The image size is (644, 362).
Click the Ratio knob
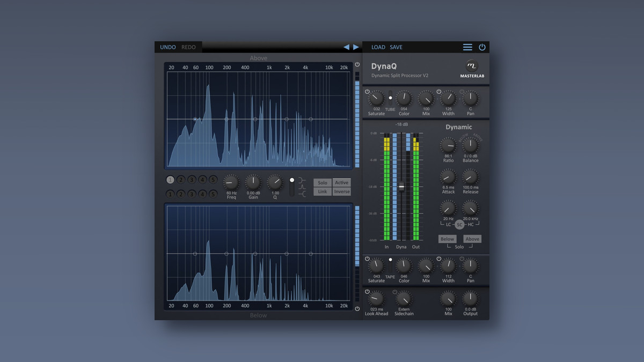(x=448, y=145)
